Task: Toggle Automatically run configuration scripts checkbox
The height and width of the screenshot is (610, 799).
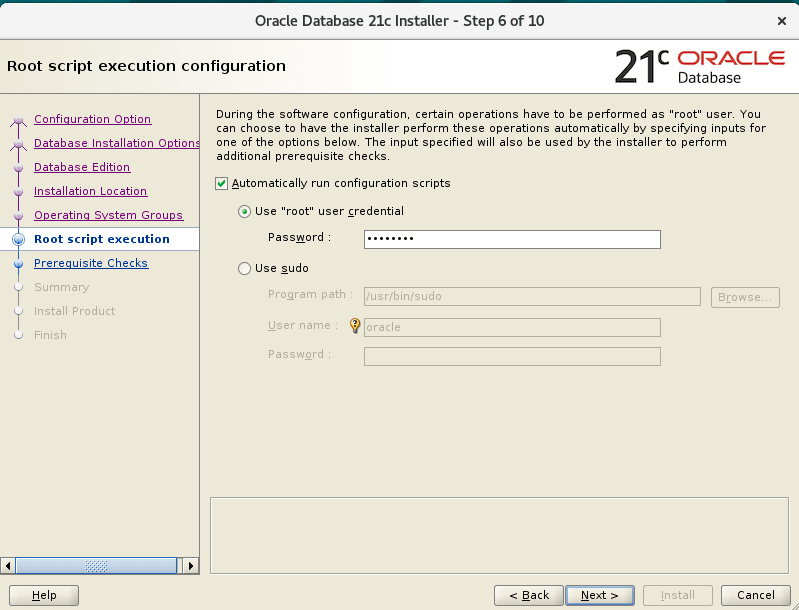Action: click(221, 183)
